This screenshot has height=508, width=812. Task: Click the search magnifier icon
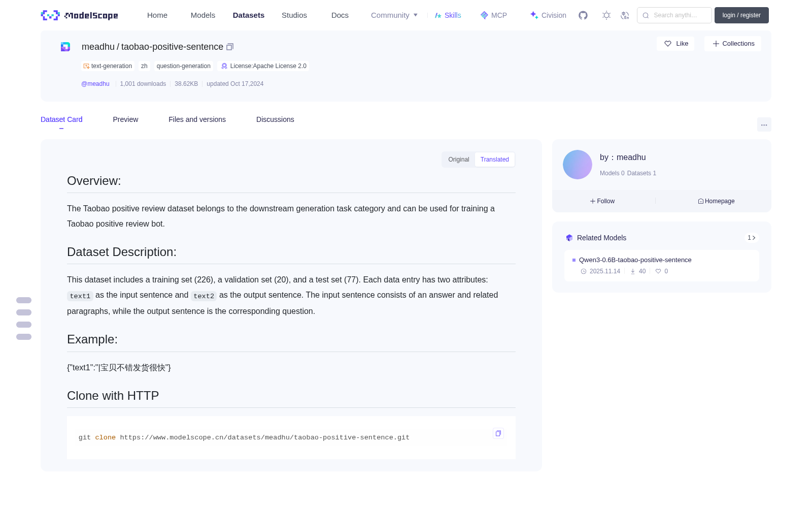click(x=646, y=15)
